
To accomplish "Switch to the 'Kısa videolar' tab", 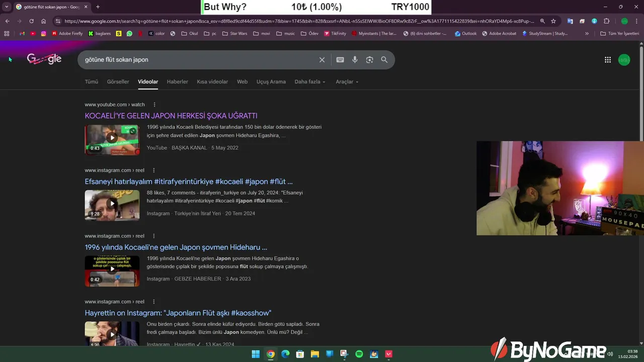I will [x=212, y=81].
